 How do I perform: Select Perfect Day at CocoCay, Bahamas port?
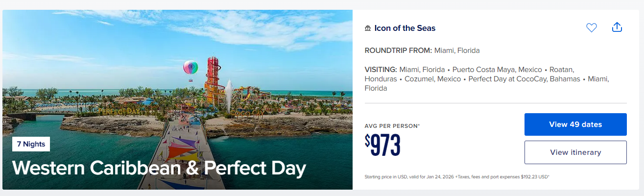click(524, 79)
